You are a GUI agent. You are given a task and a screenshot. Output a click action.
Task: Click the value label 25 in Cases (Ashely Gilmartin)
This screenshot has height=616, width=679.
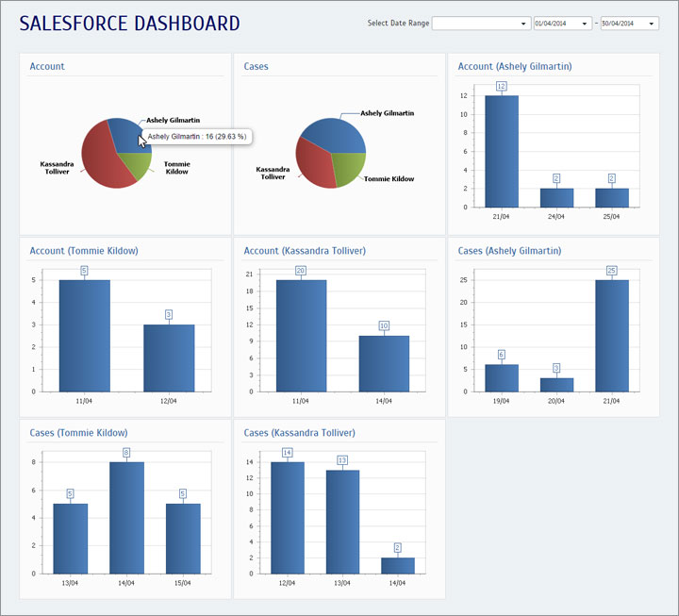611,271
